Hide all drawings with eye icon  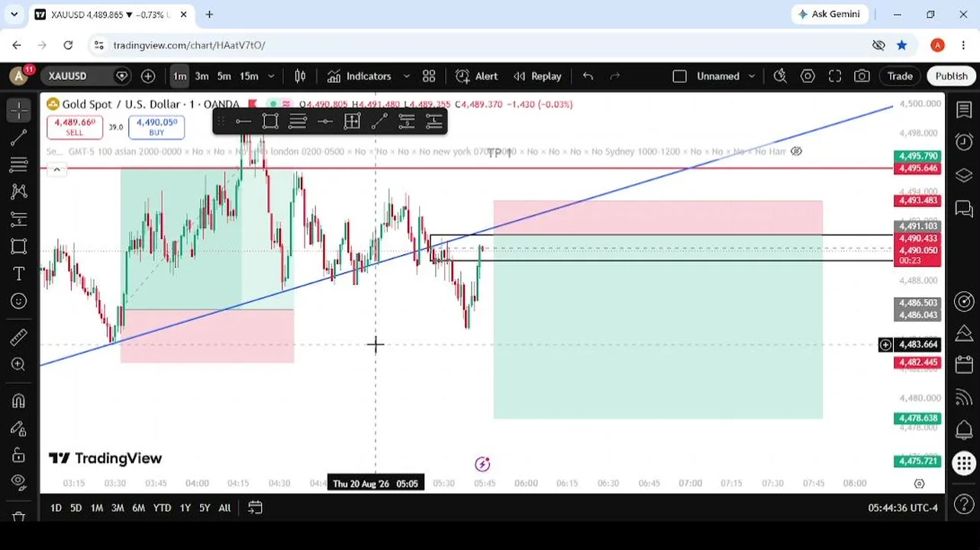[x=19, y=482]
